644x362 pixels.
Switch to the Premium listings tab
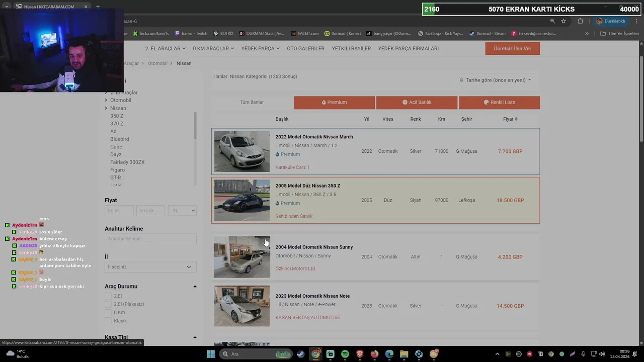334,102
